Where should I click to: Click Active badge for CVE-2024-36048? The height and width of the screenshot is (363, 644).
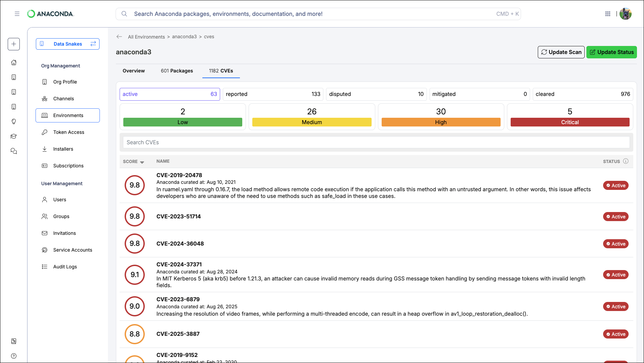point(616,244)
